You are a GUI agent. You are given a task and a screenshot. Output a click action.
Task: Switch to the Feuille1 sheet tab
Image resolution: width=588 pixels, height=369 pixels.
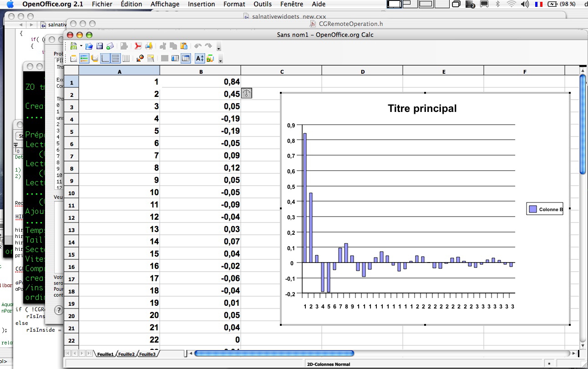click(x=106, y=354)
